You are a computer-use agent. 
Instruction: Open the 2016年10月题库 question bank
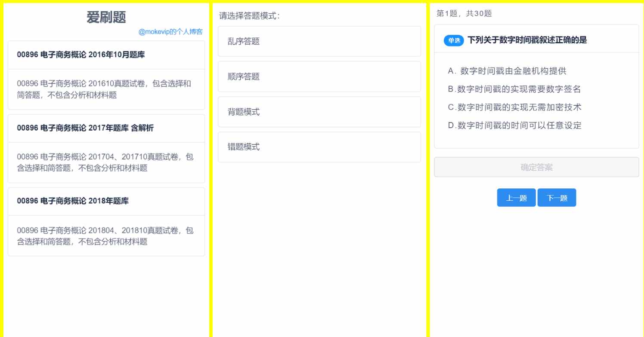[81, 55]
